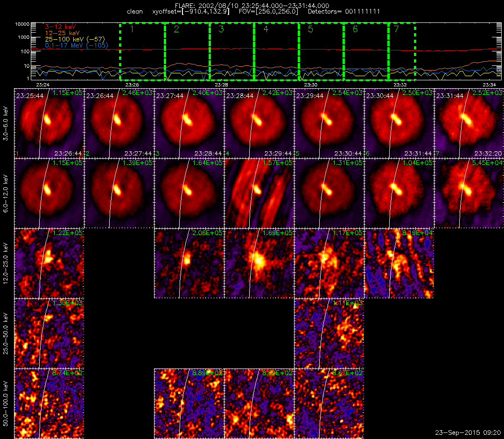This screenshot has width=504, height=439.
Task: Open the 6.0-12.0 keV image with peak 5.45E+04
Action: (x=469, y=194)
